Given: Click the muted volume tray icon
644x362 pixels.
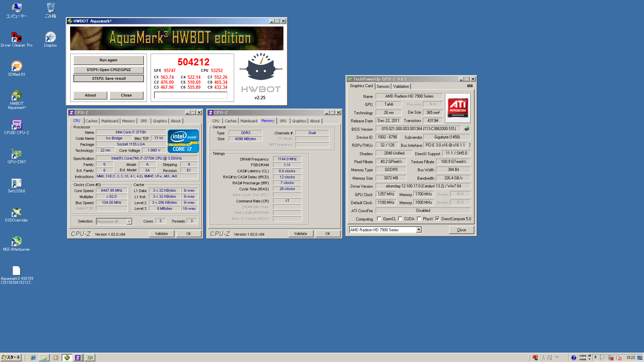Looking at the screenshot, I should pos(619,358).
